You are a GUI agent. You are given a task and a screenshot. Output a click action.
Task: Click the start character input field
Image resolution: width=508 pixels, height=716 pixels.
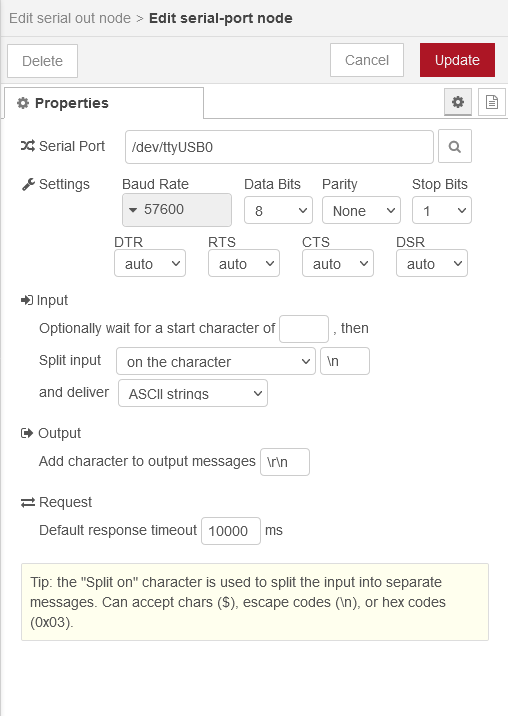click(x=304, y=329)
